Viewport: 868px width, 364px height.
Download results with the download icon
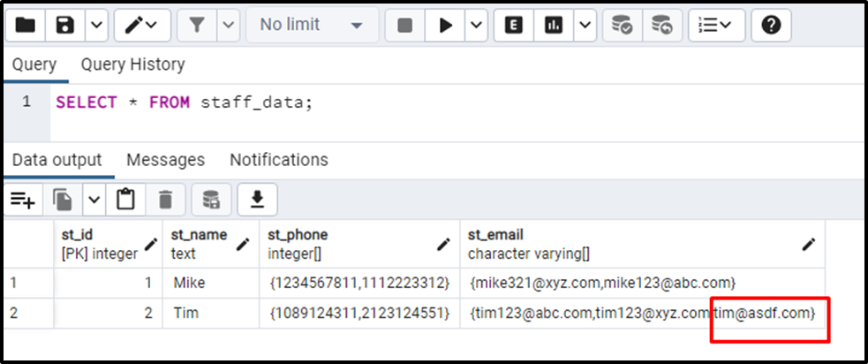click(x=258, y=200)
